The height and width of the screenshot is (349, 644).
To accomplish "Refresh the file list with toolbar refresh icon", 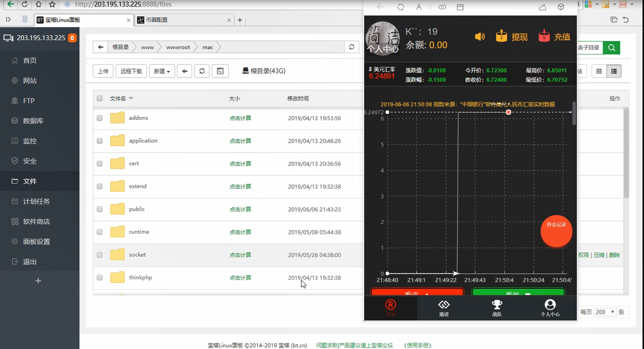I will click(201, 71).
